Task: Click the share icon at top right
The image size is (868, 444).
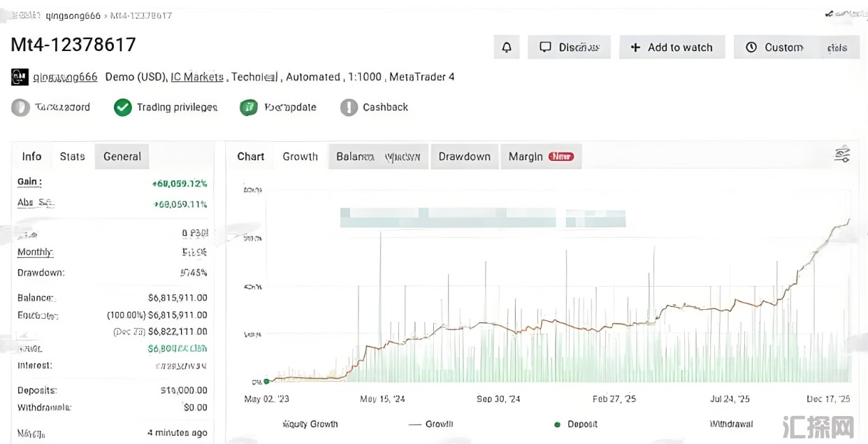Action: (830, 13)
